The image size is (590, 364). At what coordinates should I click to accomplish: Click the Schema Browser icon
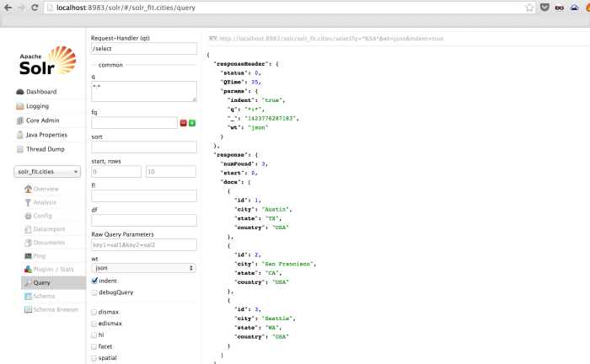coord(28,309)
